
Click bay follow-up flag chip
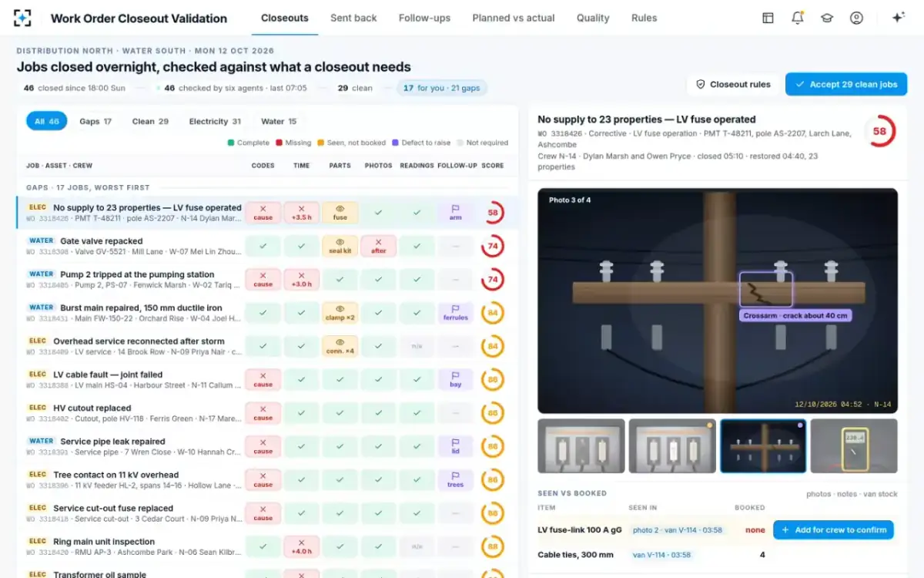point(456,379)
